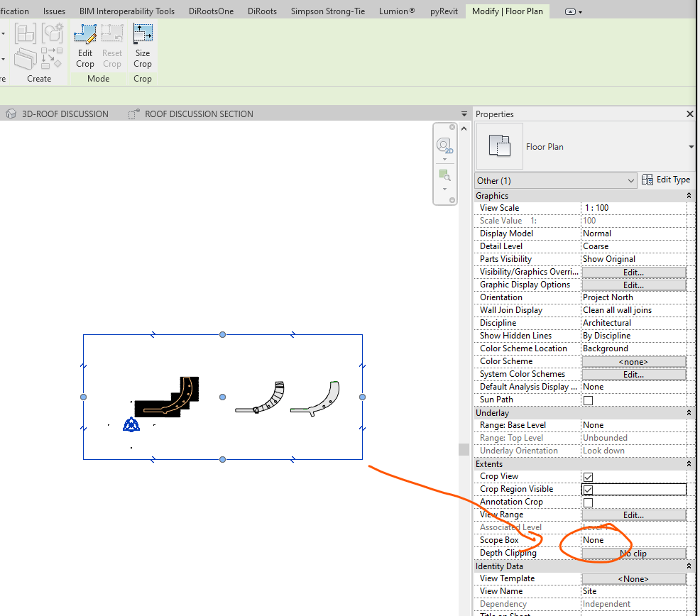Disable the Crop View checkbox
The height and width of the screenshot is (616, 700).
click(x=586, y=477)
